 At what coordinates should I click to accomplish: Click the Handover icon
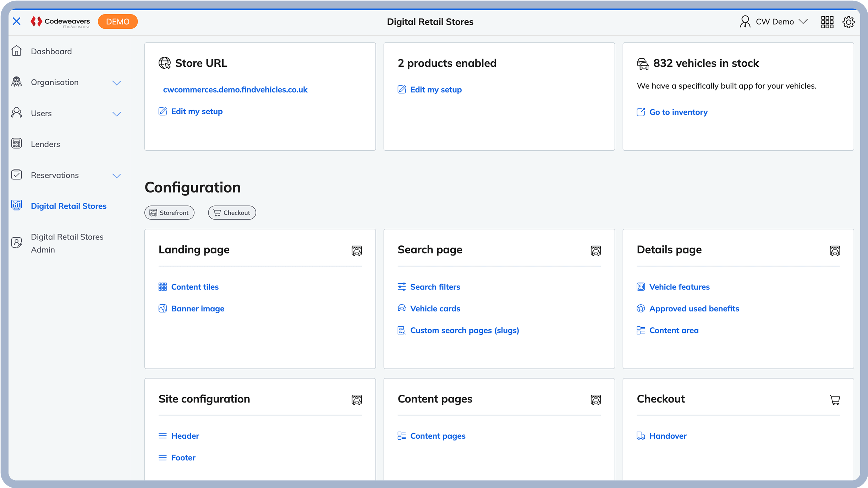(x=641, y=436)
